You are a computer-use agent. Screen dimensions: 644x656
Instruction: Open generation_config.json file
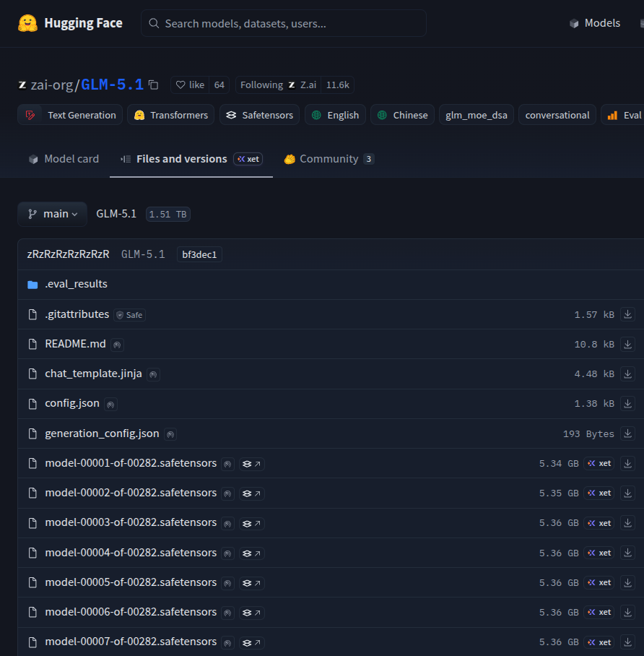[x=102, y=433]
